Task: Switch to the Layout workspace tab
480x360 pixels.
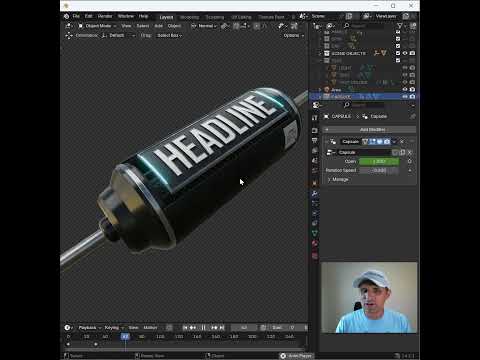Action: (x=166, y=17)
